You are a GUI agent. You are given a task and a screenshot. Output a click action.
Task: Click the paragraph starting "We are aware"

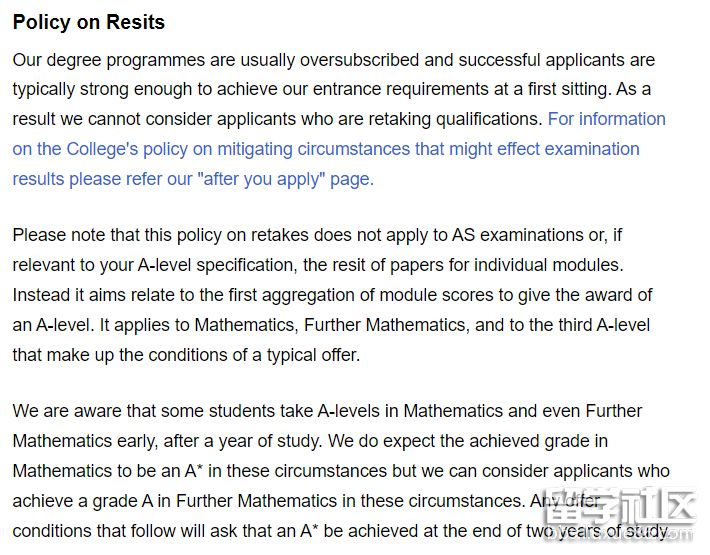pyautogui.click(x=340, y=470)
